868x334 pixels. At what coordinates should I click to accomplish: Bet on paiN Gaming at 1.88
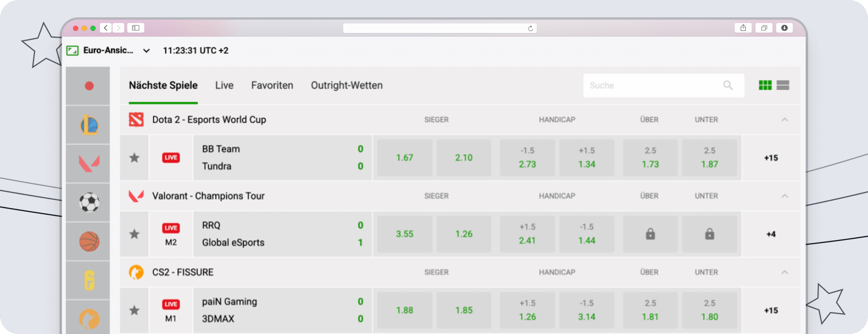pyautogui.click(x=404, y=310)
